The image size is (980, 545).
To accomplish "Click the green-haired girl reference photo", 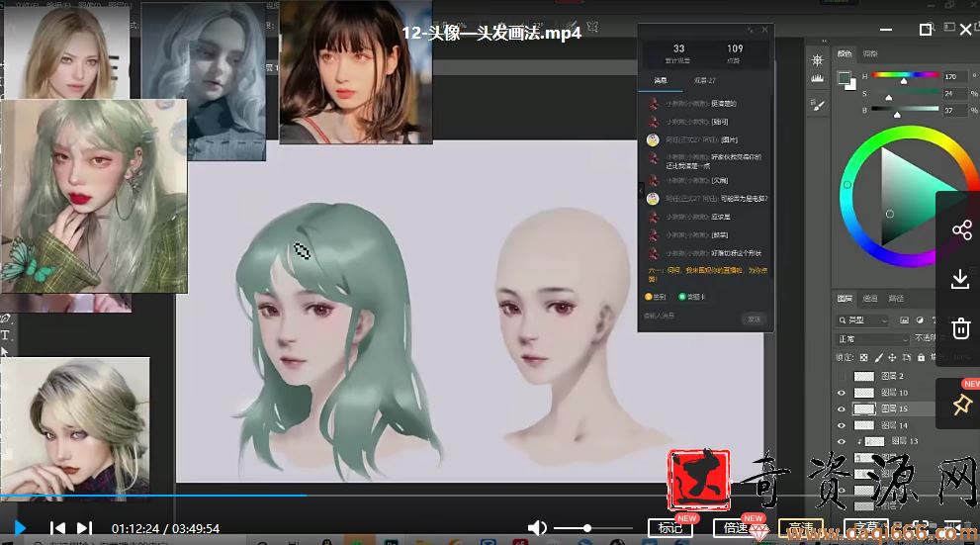I will point(94,196).
